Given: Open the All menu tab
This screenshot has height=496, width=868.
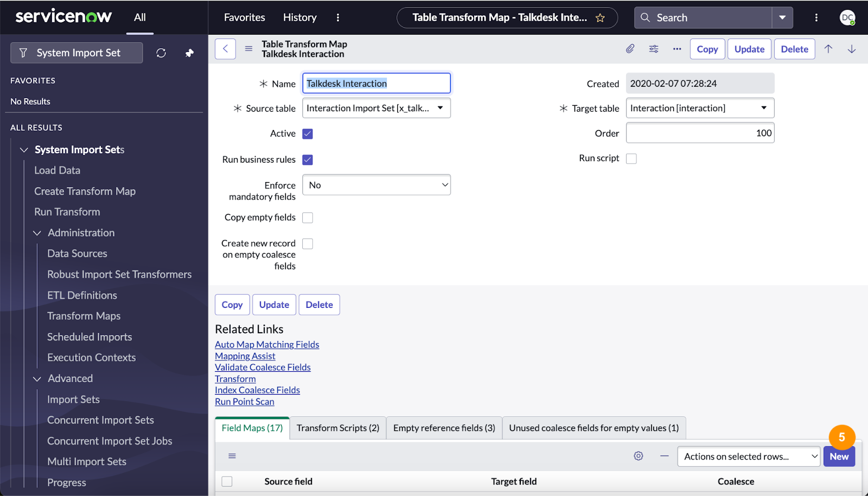Looking at the screenshot, I should 140,17.
